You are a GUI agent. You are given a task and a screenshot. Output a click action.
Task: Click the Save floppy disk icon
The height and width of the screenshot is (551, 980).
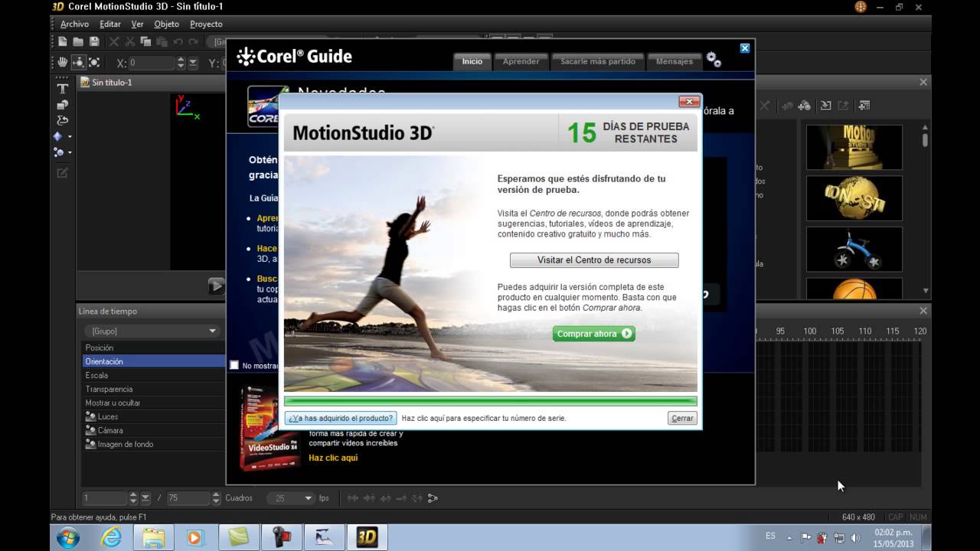coord(94,42)
